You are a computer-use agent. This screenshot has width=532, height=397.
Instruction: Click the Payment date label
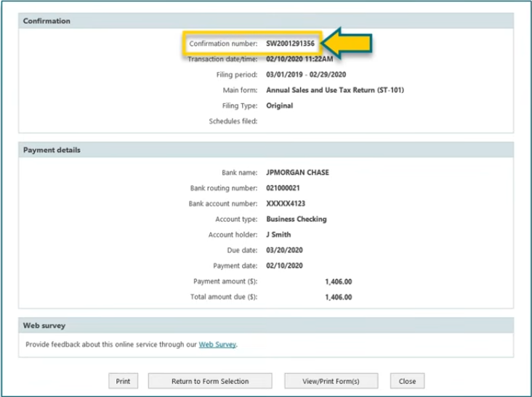(235, 265)
